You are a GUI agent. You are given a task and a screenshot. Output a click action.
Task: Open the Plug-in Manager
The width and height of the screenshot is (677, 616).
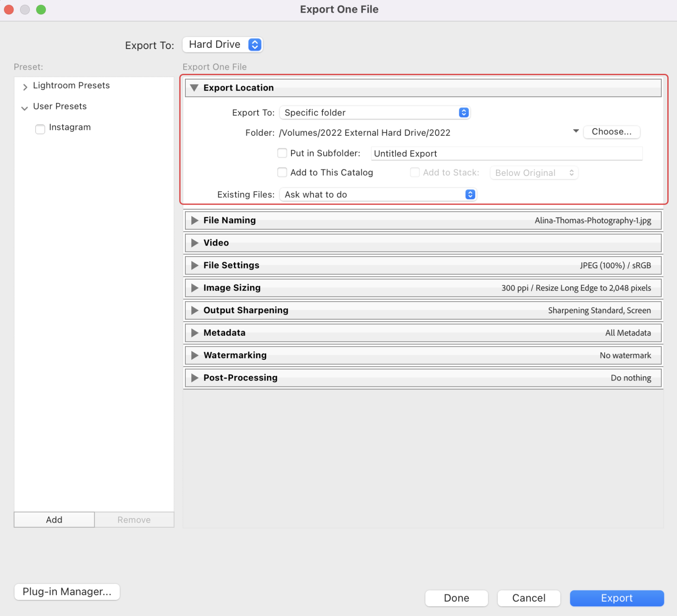pyautogui.click(x=66, y=591)
